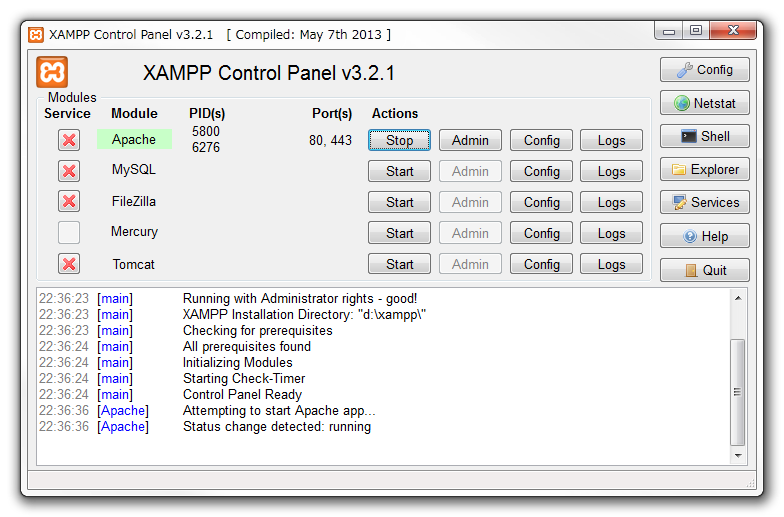Click the Tomcat Admin button
Screen dimensions: 784x517
click(470, 264)
